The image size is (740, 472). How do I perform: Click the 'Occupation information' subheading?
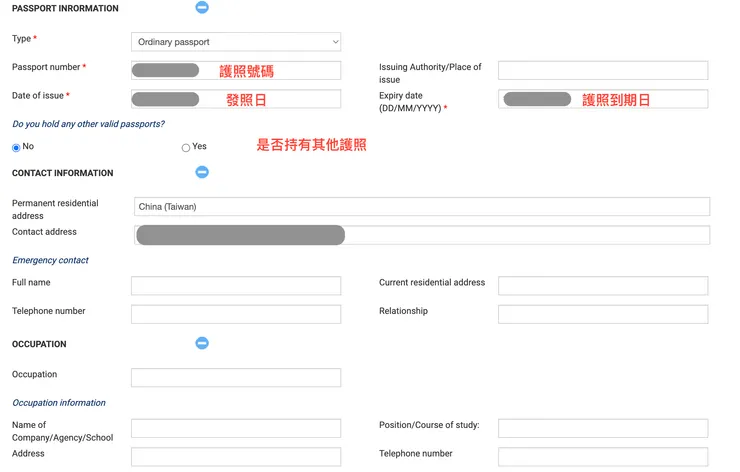(x=59, y=403)
